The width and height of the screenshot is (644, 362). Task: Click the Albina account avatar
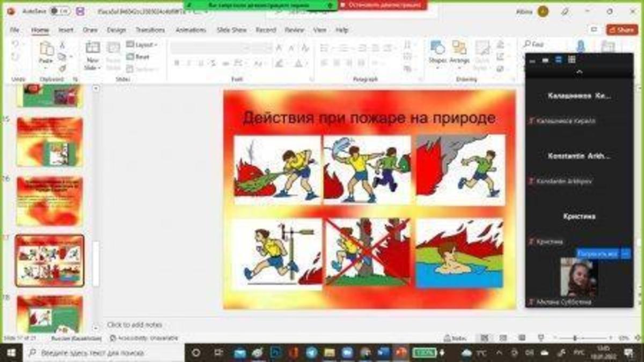543,11
